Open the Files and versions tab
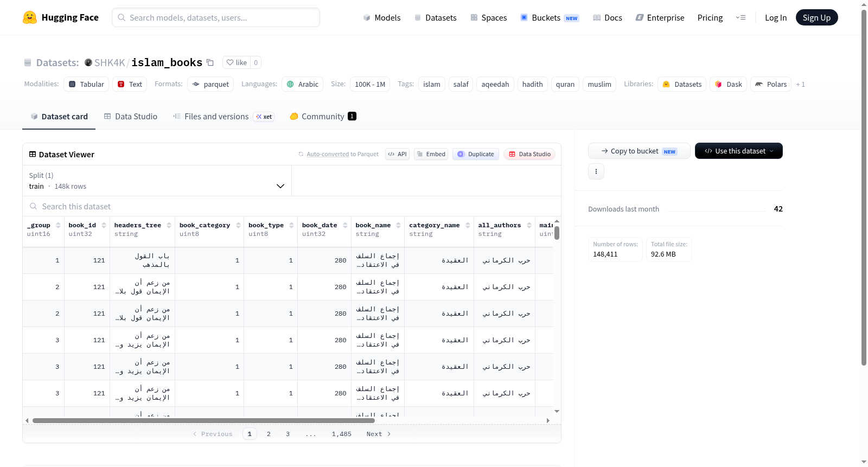Viewport: 868px width, 467px height. (224, 117)
